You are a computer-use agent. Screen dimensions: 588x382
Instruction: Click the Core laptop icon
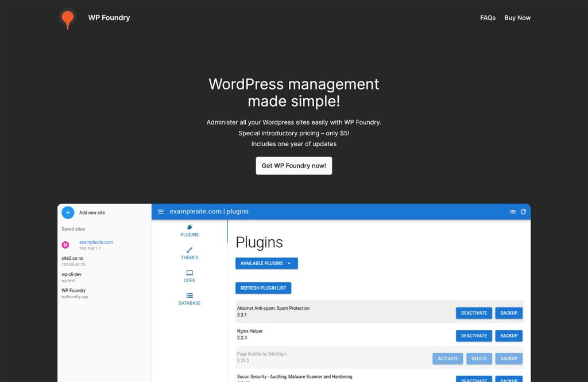click(x=189, y=272)
